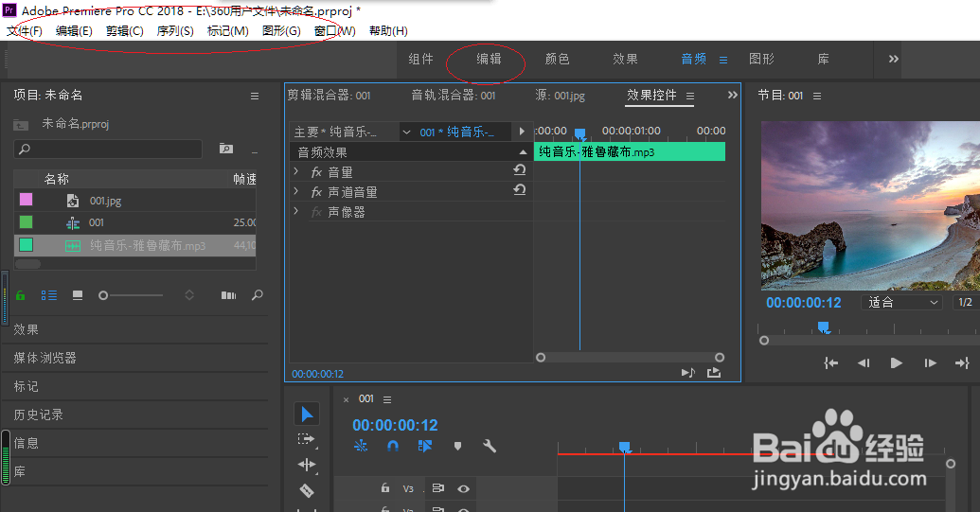Open the 适合 zoom level dropdown
This screenshot has height=512, width=980.
point(903,302)
